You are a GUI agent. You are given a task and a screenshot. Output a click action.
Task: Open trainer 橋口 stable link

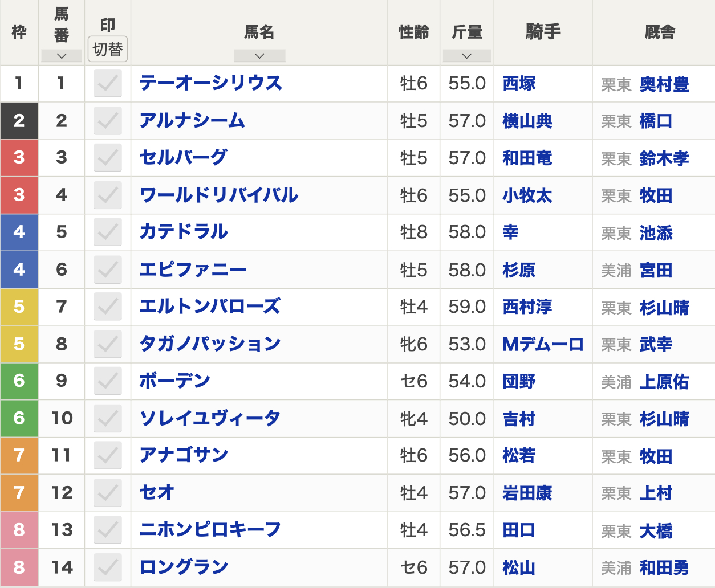point(656,121)
